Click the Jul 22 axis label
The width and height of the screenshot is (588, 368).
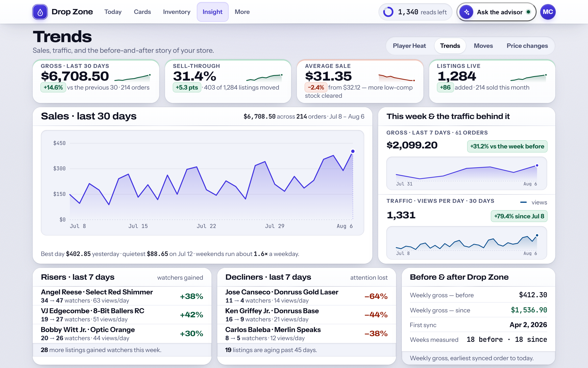point(206,226)
